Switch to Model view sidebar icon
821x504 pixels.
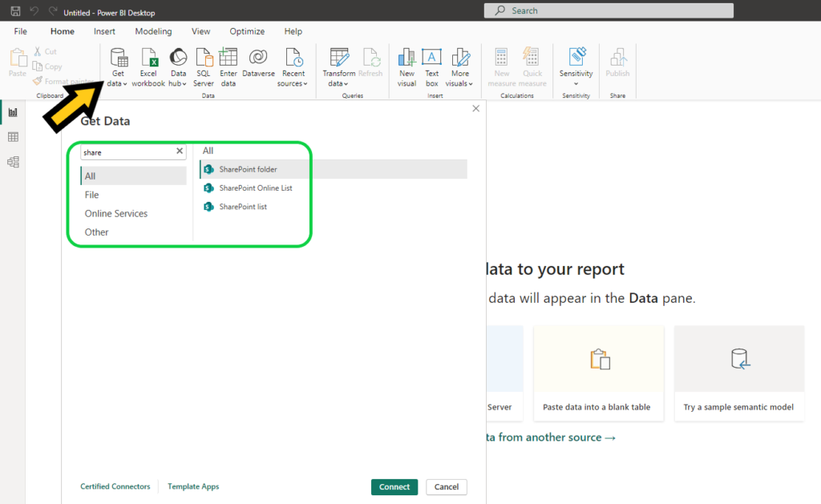[13, 162]
